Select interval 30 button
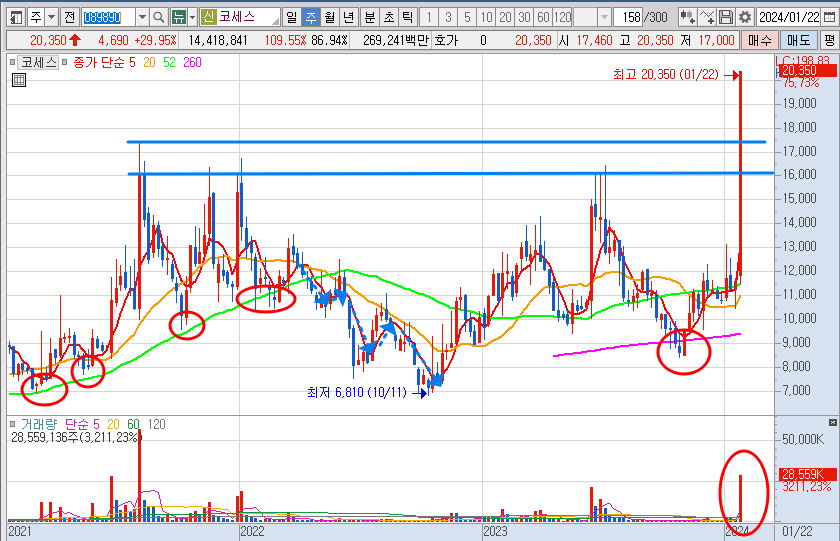Image resolution: width=840 pixels, height=541 pixels. (x=524, y=18)
